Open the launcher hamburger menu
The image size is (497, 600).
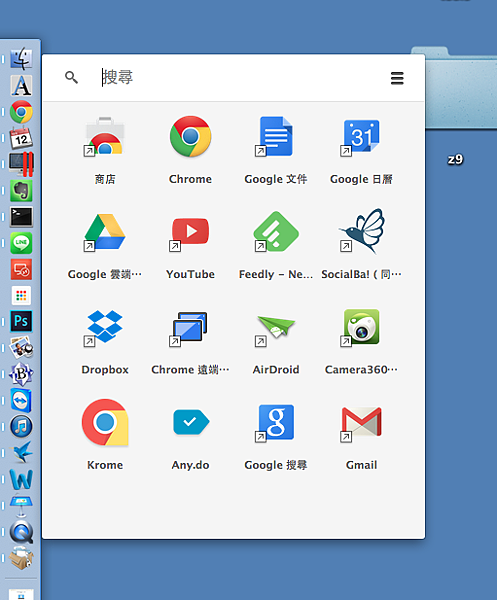pyautogui.click(x=397, y=78)
